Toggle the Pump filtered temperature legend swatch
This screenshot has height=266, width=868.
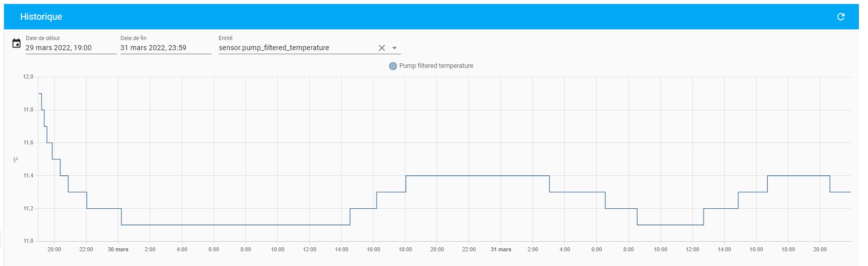tap(393, 66)
